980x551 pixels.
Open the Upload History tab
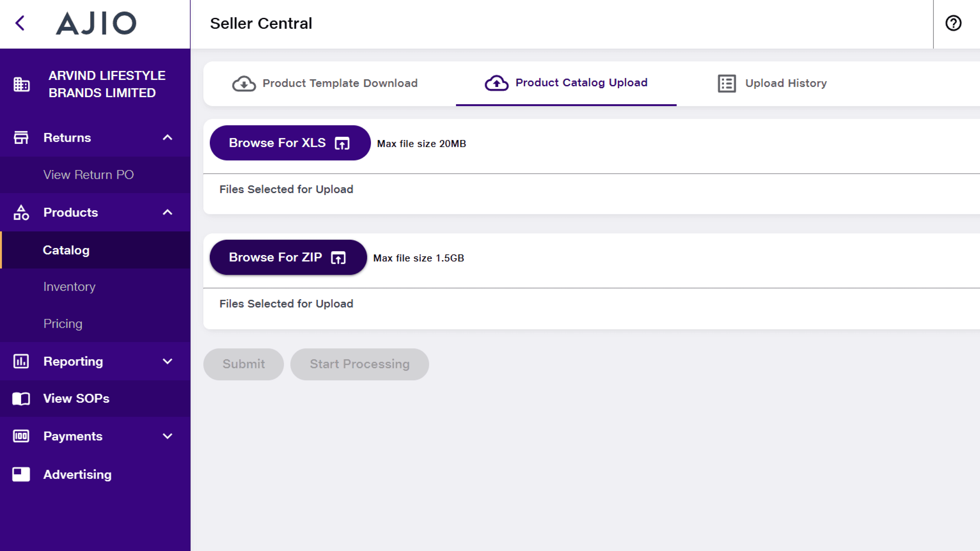[772, 83]
